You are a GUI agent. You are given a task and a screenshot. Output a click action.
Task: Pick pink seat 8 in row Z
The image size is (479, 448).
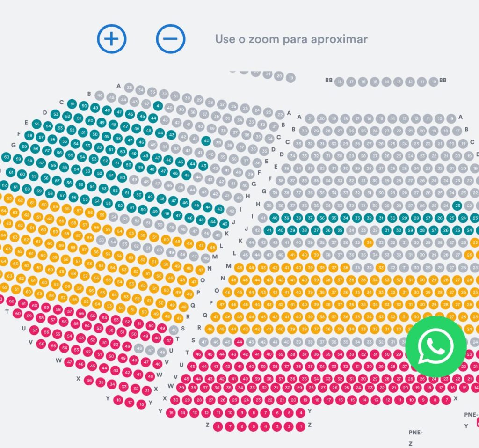tap(218, 426)
